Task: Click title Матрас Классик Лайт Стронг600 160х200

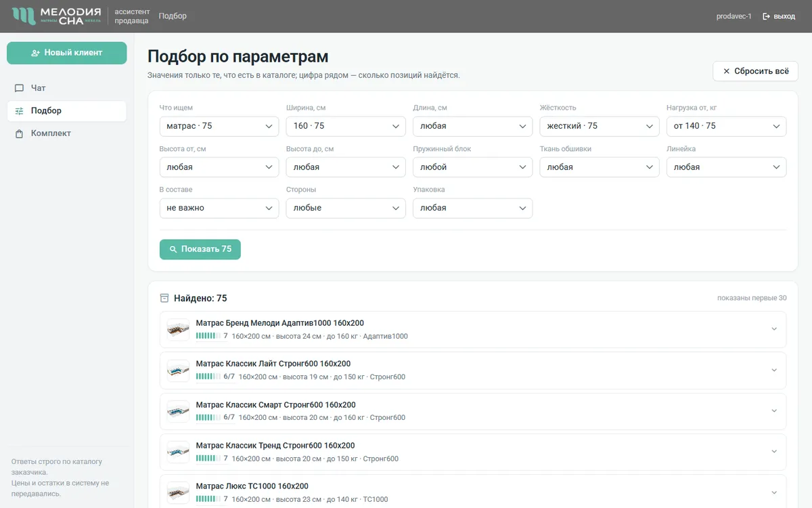Action: (x=273, y=364)
